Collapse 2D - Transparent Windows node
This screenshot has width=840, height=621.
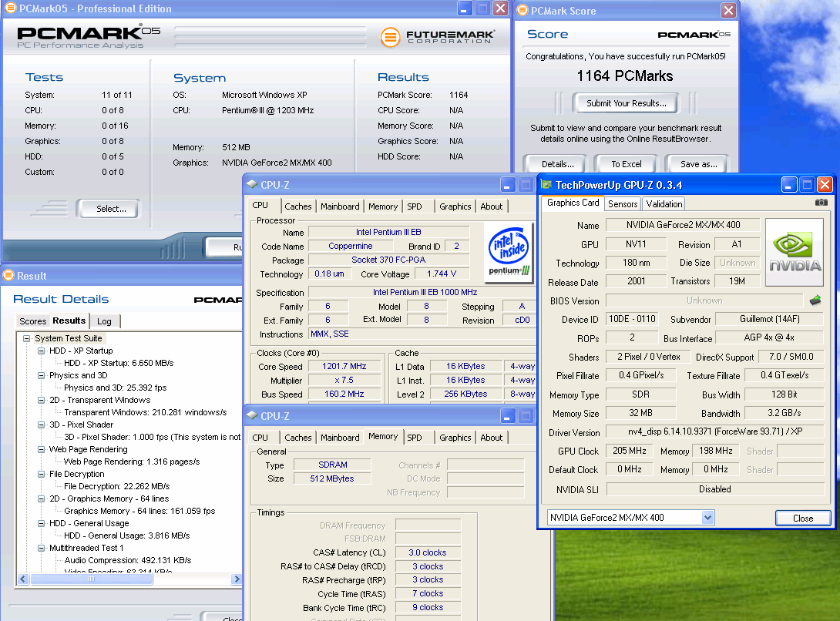coord(42,400)
